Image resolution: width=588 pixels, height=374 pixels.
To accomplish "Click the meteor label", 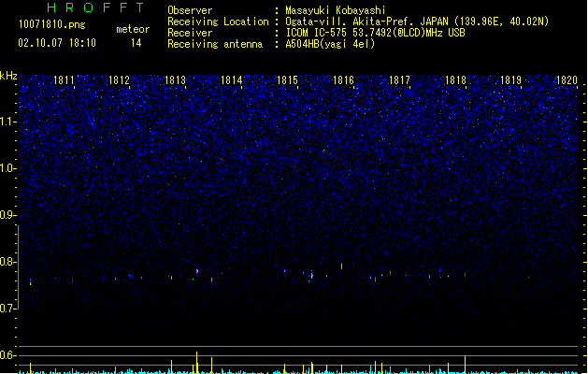I will point(133,29).
